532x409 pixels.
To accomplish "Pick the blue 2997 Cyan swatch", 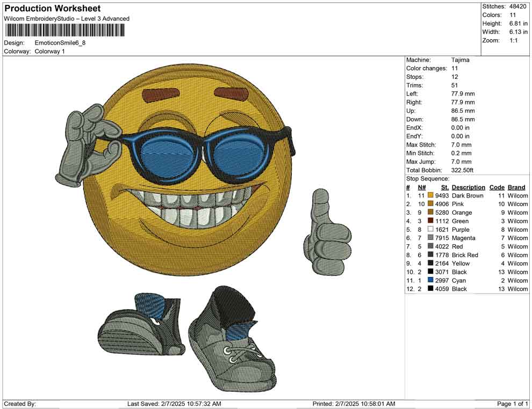I will pyautogui.click(x=430, y=280).
